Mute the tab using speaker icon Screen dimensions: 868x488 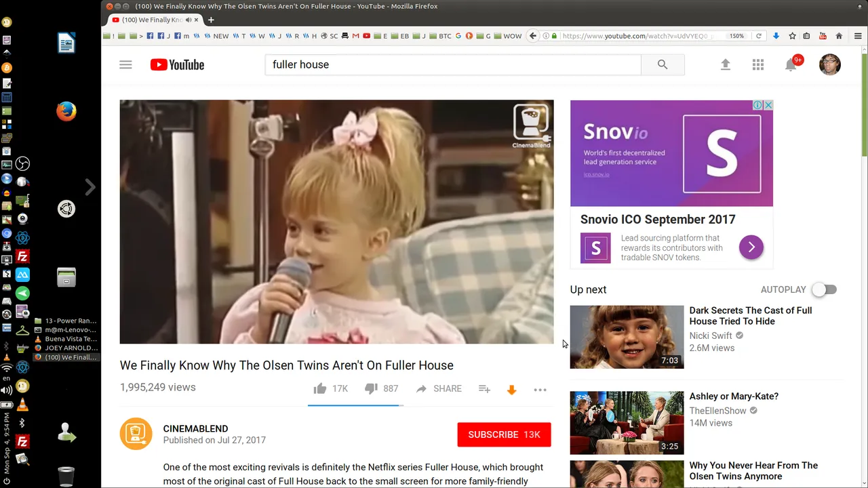coord(189,20)
